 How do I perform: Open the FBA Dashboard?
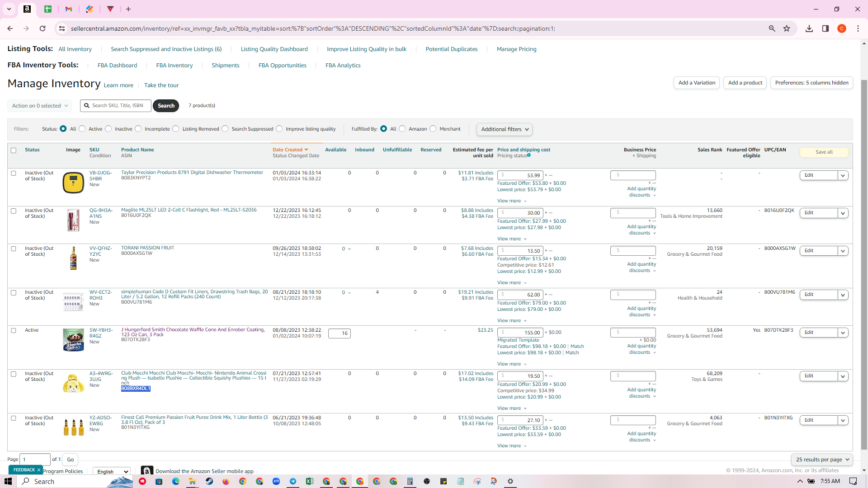pyautogui.click(x=118, y=66)
